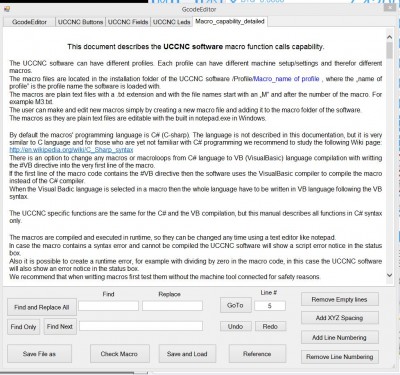The width and height of the screenshot is (400, 375).
Task: Click the Find Only button
Action: coord(23,327)
